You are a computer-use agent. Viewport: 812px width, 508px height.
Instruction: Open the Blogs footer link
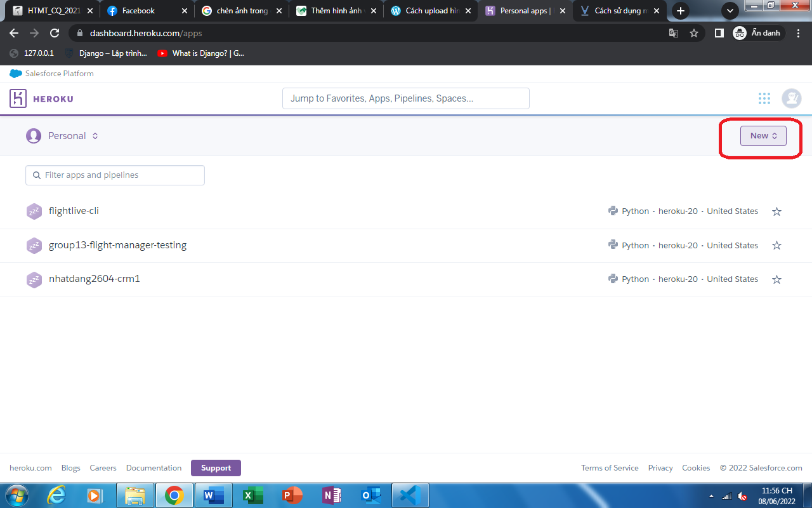[x=71, y=468]
